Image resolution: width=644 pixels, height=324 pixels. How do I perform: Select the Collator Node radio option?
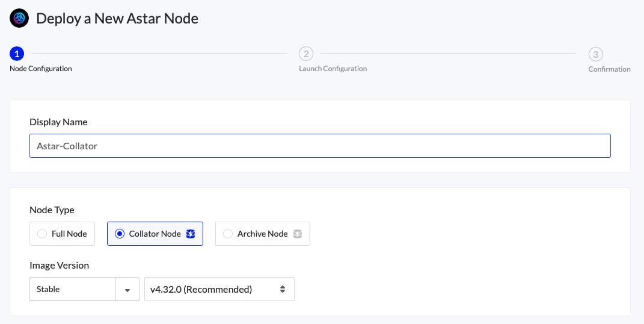pos(120,234)
